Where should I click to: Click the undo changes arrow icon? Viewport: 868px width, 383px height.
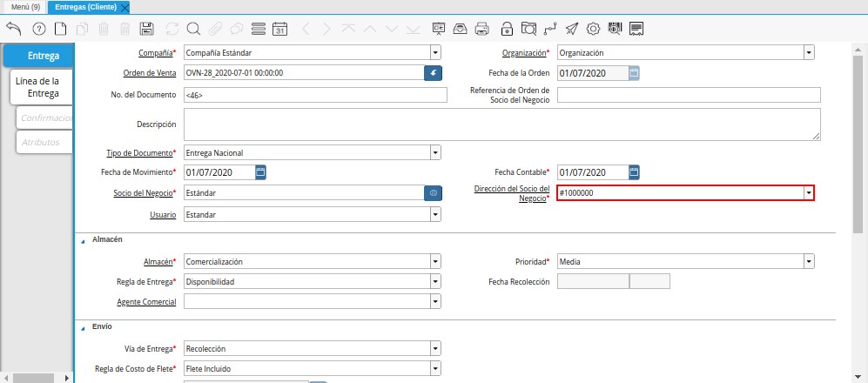(x=13, y=29)
